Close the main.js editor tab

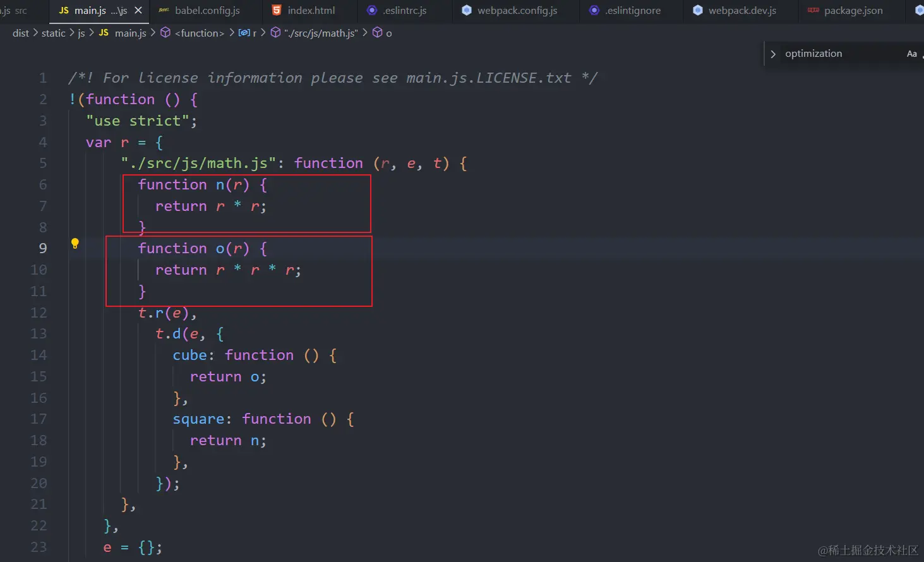[138, 10]
